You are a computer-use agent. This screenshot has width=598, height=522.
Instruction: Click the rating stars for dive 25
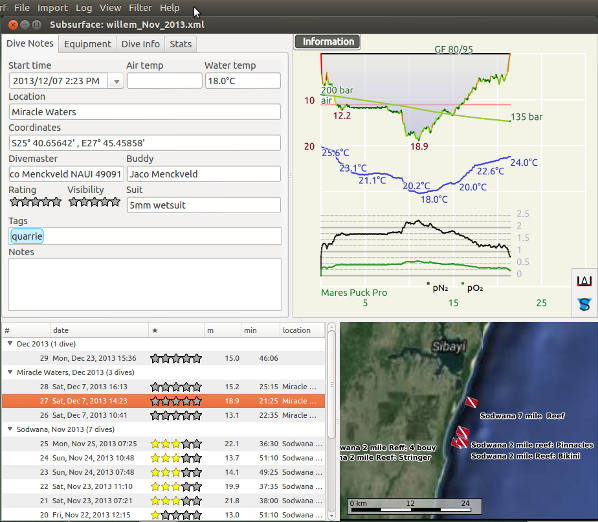[x=176, y=444]
